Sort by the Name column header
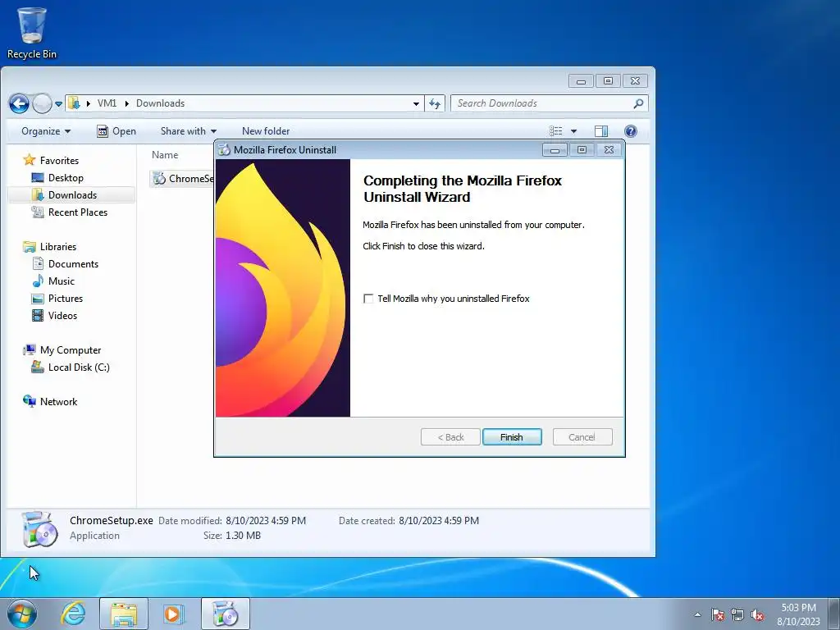Image resolution: width=840 pixels, height=630 pixels. (x=165, y=155)
